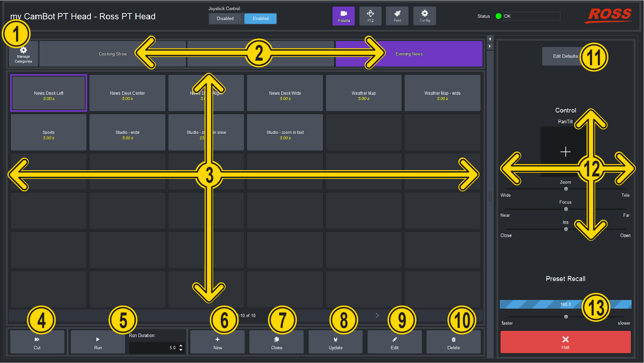Set Joystick Control to Enabled

[260, 18]
